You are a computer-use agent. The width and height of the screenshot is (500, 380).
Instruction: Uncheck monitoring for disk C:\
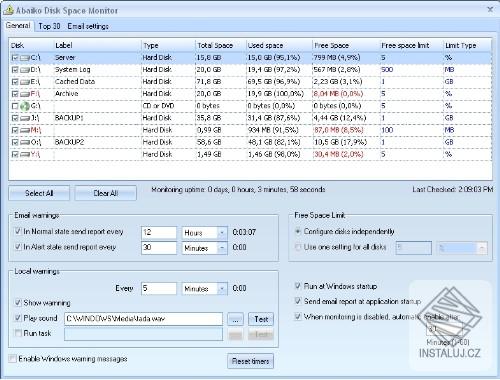click(x=15, y=58)
